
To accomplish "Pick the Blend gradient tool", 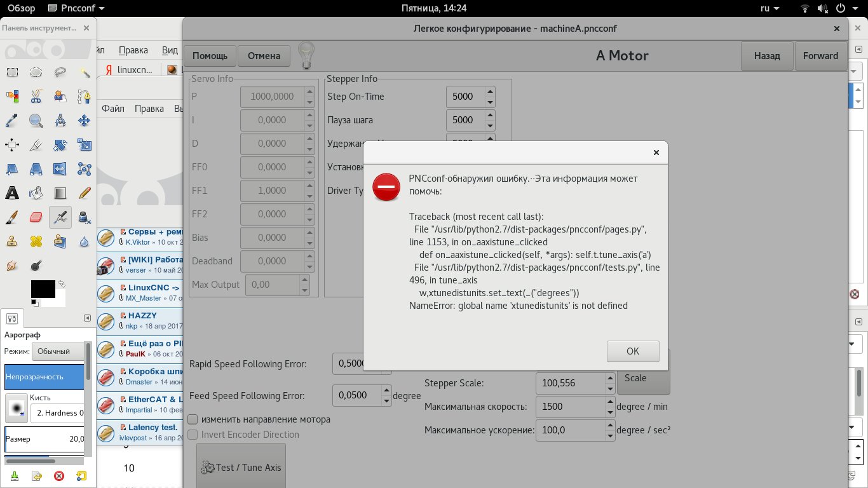I will click(x=60, y=193).
